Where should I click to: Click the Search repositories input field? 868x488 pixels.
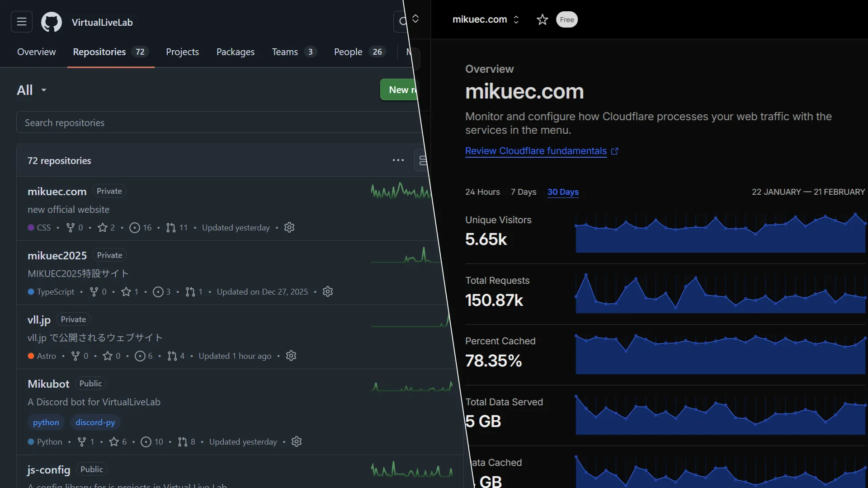click(x=217, y=122)
